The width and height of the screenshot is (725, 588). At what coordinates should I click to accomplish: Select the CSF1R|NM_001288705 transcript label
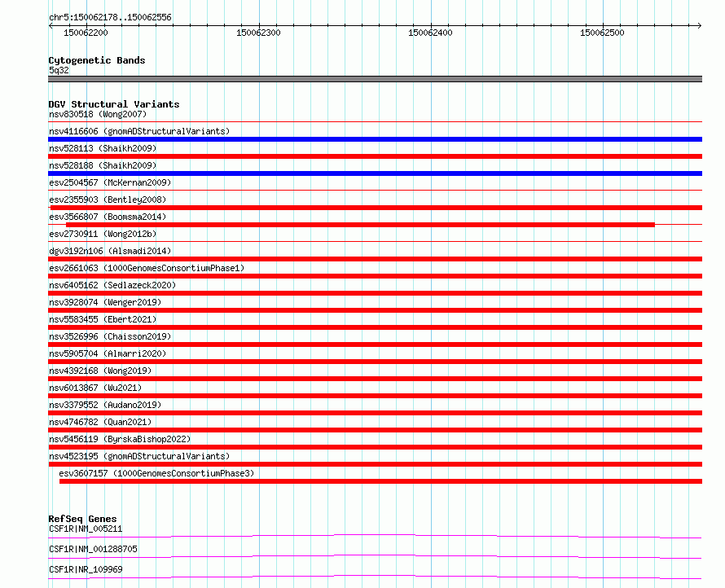point(93,549)
